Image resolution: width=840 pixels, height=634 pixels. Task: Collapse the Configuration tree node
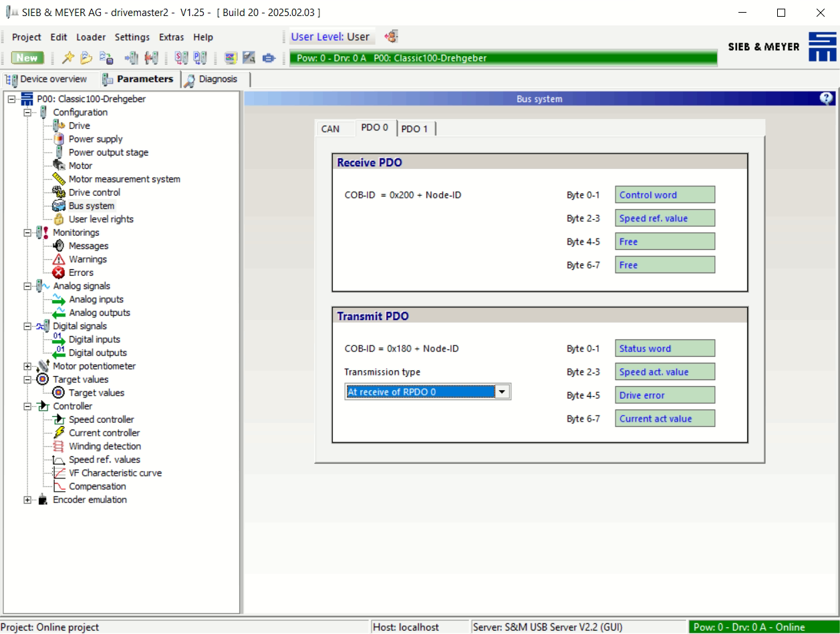[x=27, y=112]
